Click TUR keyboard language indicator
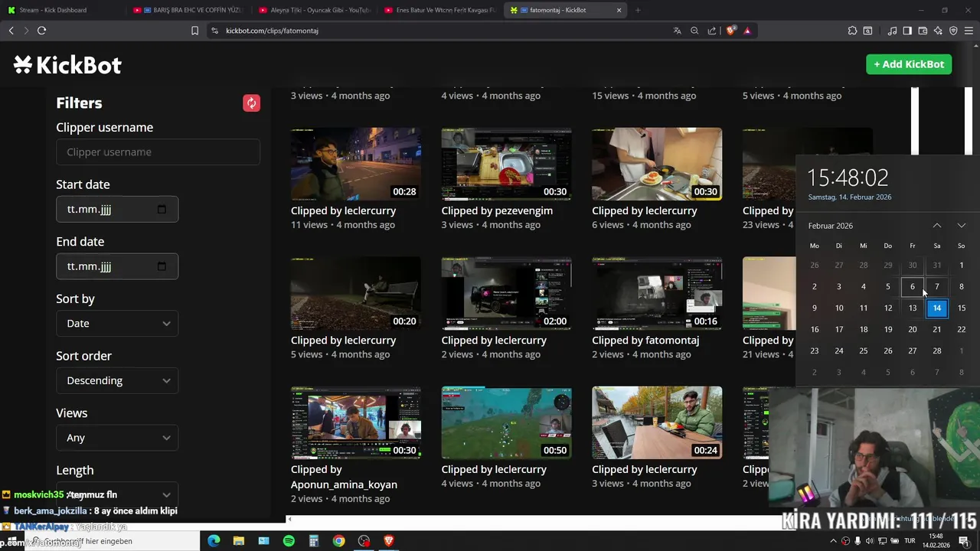This screenshot has height=551, width=980. pos(911,541)
